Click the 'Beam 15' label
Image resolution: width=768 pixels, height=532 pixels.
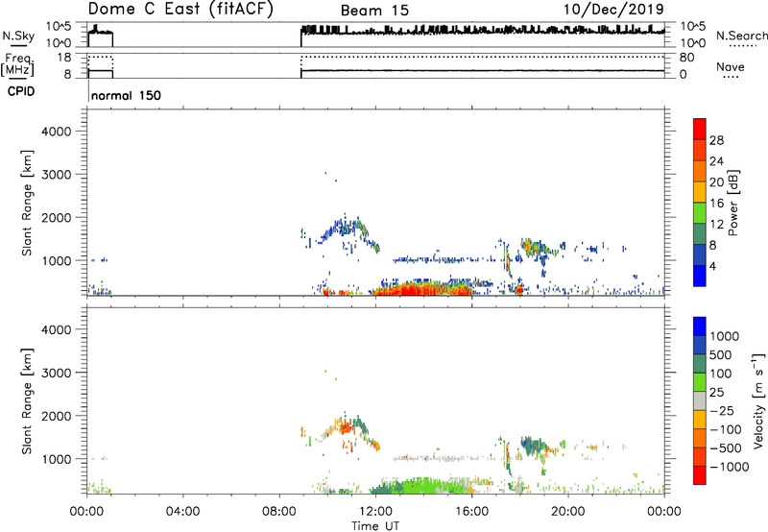[374, 11]
